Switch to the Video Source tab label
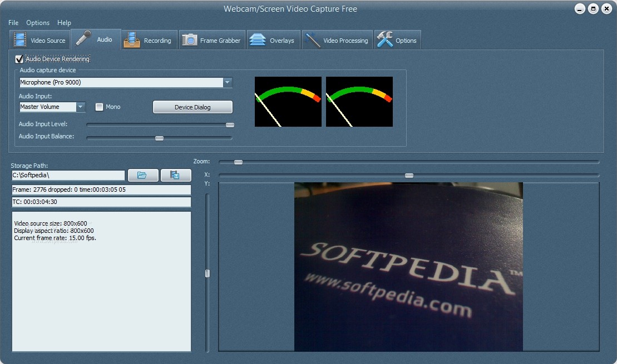This screenshot has height=364, width=617. (48, 41)
